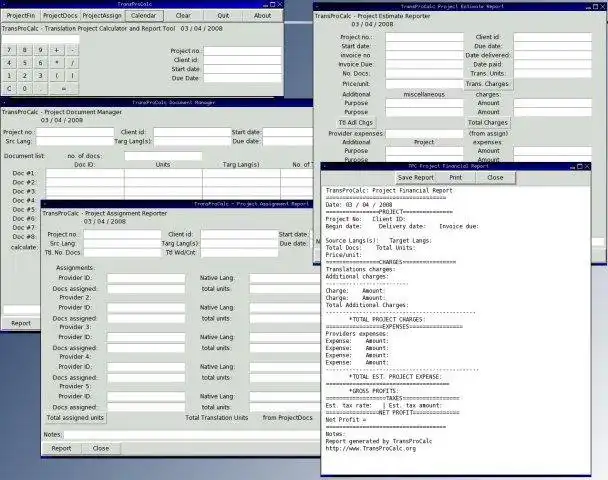Click calculator key 0
608x480 pixels.
coord(25,88)
